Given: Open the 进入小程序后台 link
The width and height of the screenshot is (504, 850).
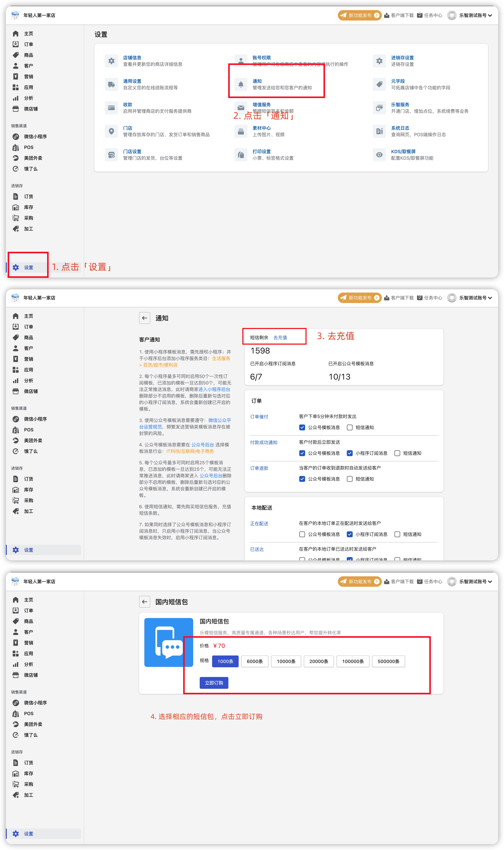Looking at the screenshot, I should [214, 389].
